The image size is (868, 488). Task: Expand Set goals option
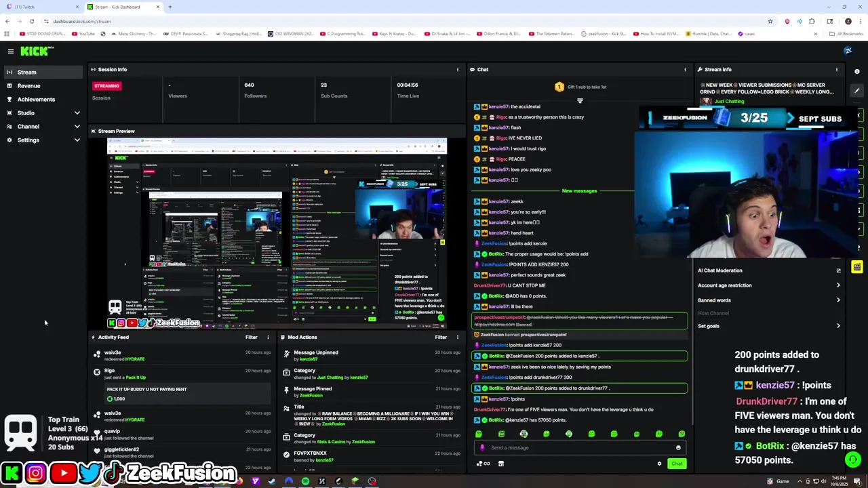coord(768,326)
